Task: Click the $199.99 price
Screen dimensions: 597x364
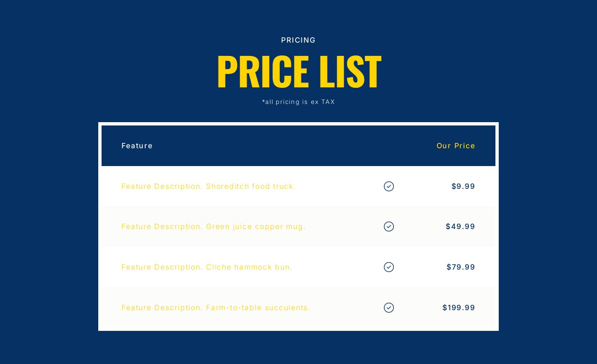Action: (459, 308)
